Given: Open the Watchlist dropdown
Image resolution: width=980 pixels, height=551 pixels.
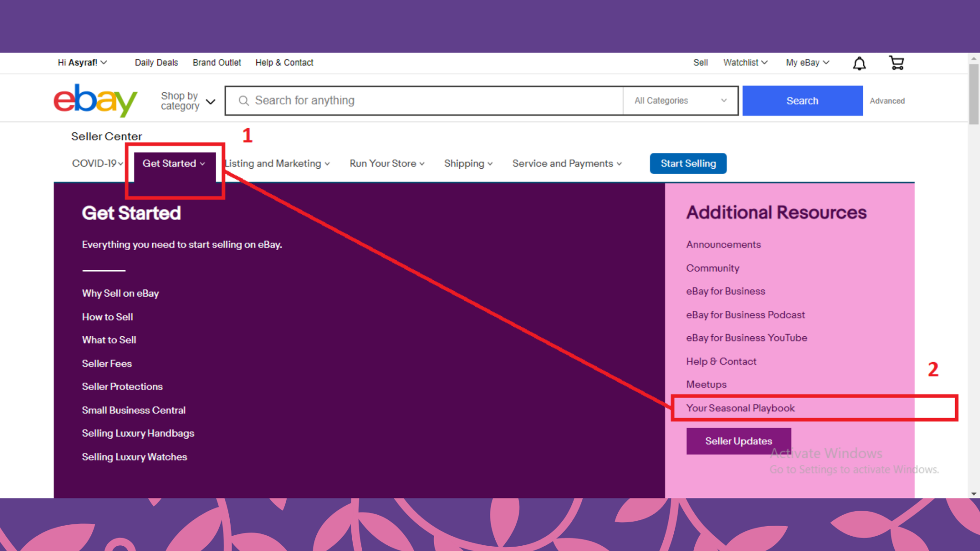Looking at the screenshot, I should pyautogui.click(x=745, y=63).
